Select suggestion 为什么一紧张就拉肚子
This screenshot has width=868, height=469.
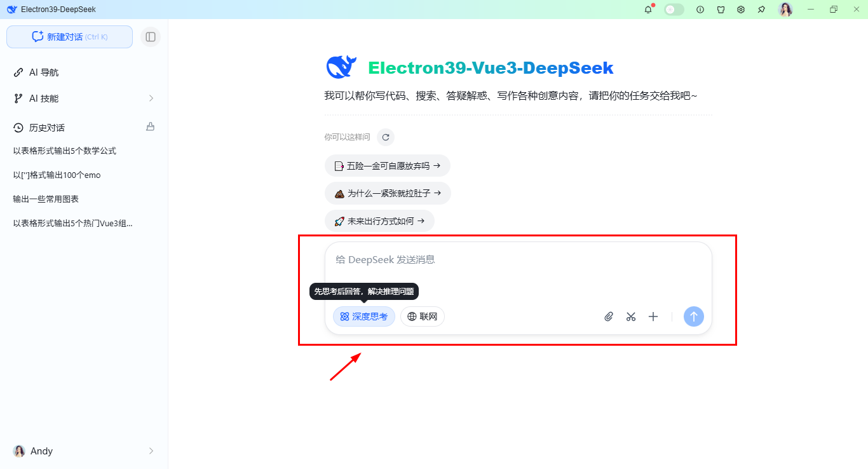(388, 193)
